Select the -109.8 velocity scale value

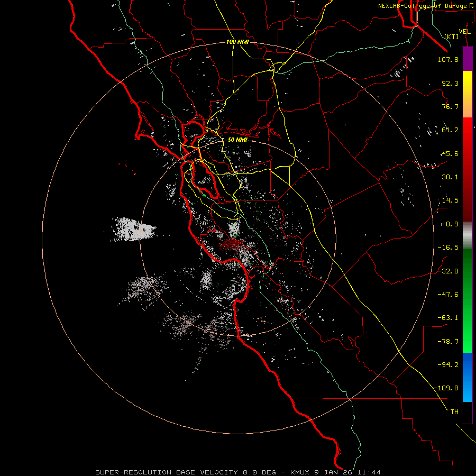446,388
